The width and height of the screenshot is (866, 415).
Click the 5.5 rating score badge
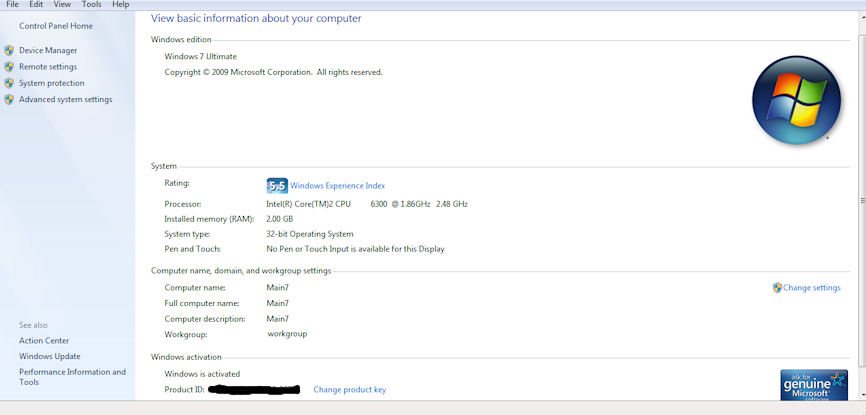pos(277,186)
